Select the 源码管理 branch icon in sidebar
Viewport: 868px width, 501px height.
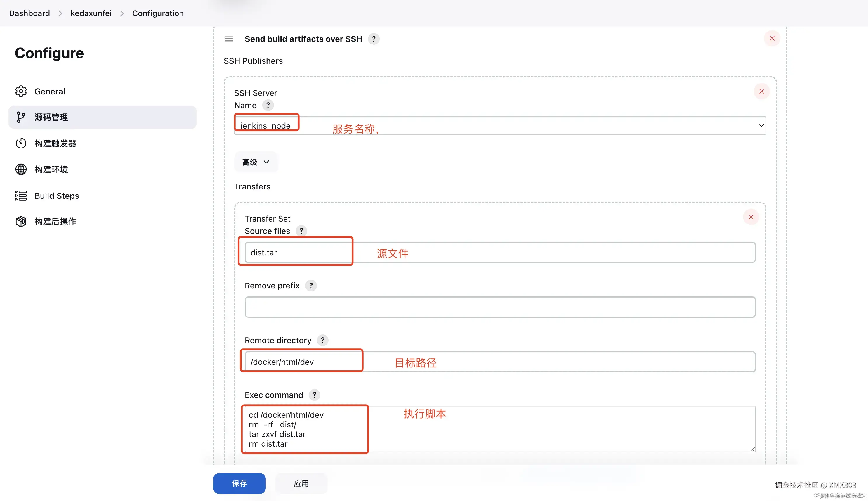pyautogui.click(x=21, y=117)
